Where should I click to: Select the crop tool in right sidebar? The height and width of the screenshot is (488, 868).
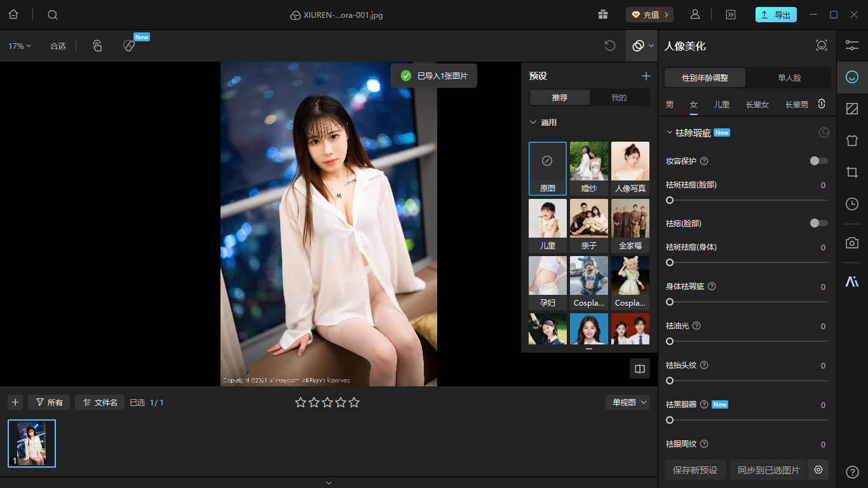tap(852, 172)
